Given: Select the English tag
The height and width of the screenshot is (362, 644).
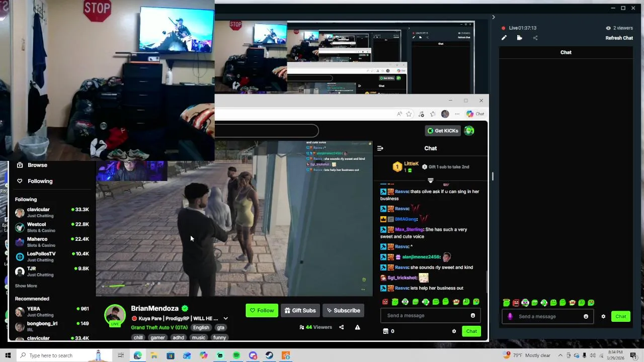Looking at the screenshot, I should coord(201,327).
